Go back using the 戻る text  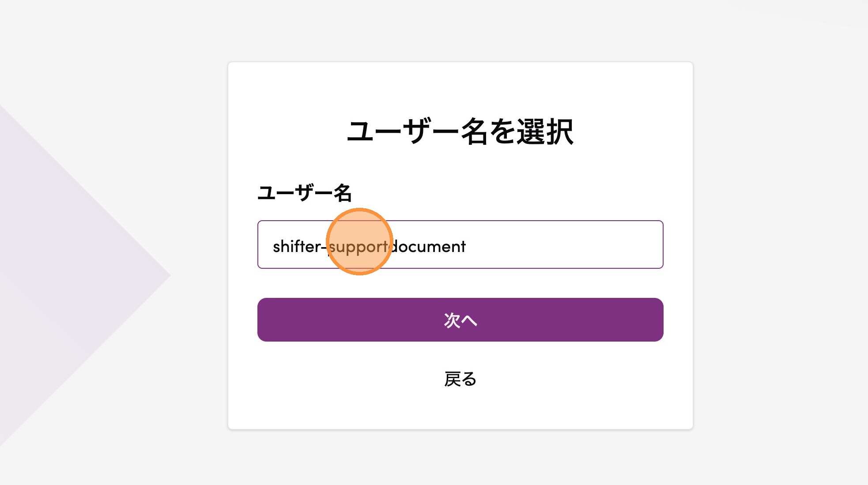(460, 379)
